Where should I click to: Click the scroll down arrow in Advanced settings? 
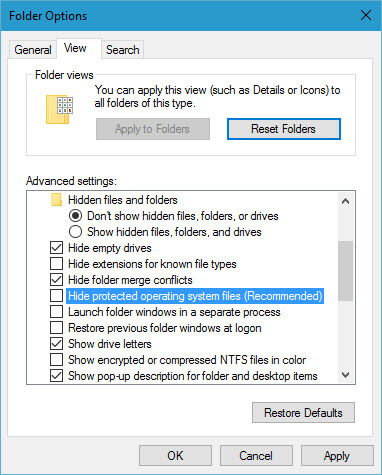(346, 375)
